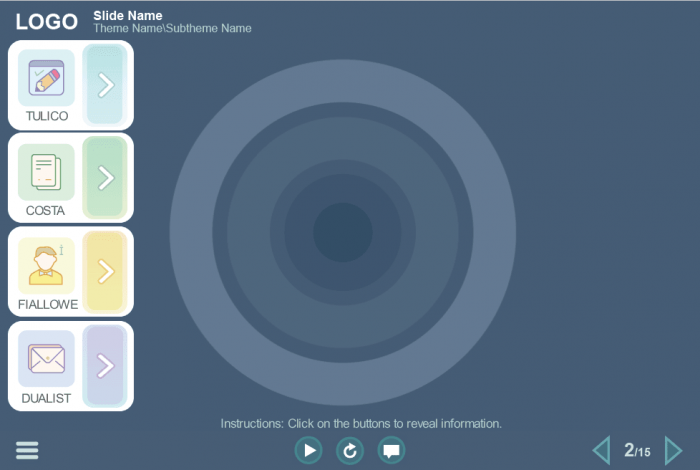The width and height of the screenshot is (700, 470).
Task: Go to the previous slide arrow
Action: pyautogui.click(x=601, y=450)
